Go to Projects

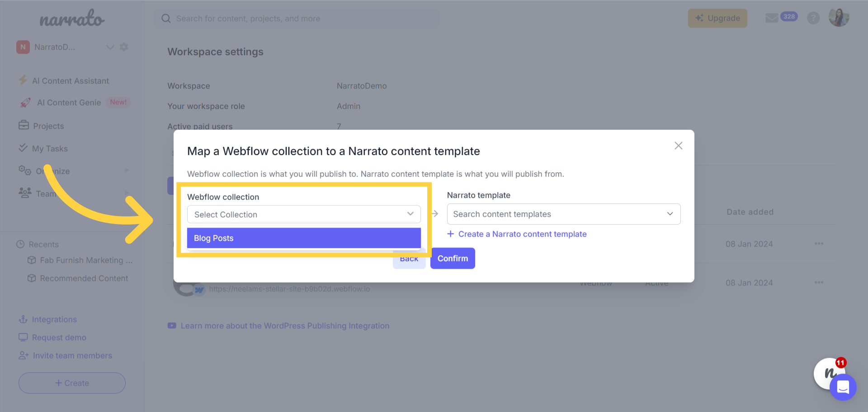click(x=48, y=126)
